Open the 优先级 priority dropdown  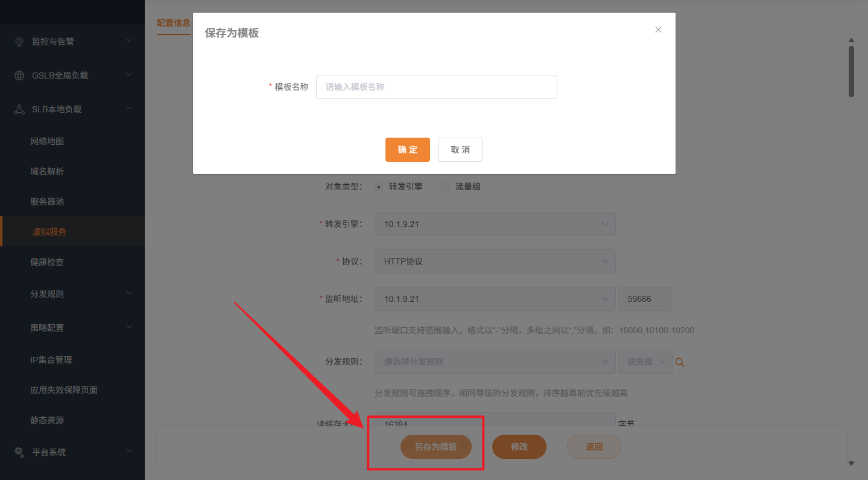coord(645,362)
